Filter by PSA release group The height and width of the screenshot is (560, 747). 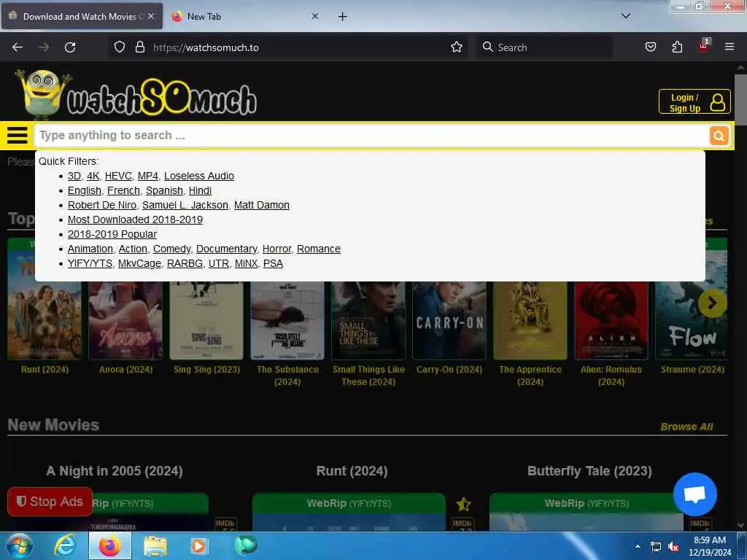(273, 263)
